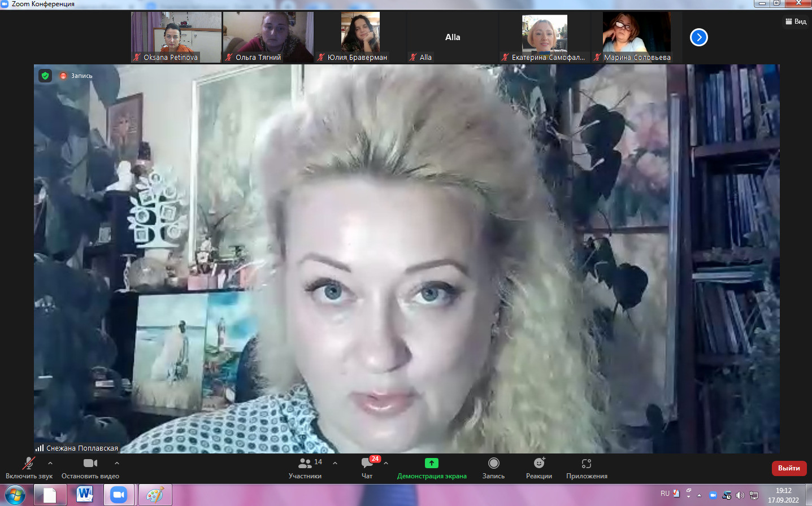Select Ольга Тягний's video thumbnail
The height and width of the screenshot is (506, 812).
(268, 37)
